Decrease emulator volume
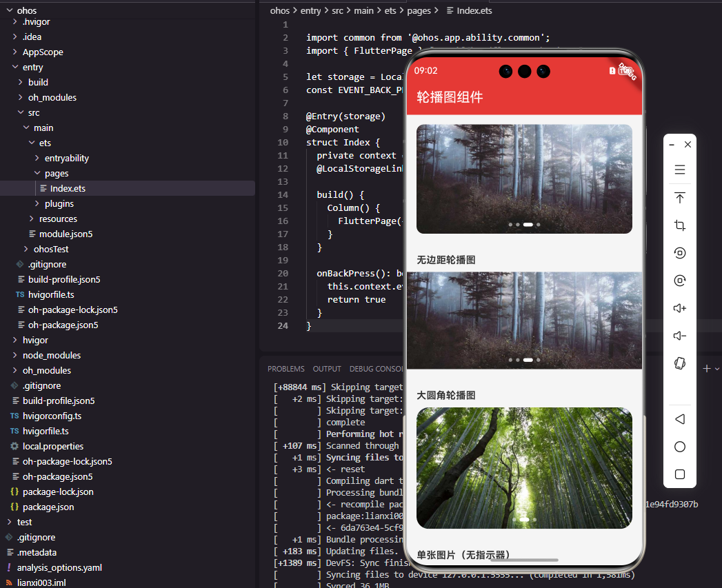This screenshot has height=588, width=722. click(680, 336)
